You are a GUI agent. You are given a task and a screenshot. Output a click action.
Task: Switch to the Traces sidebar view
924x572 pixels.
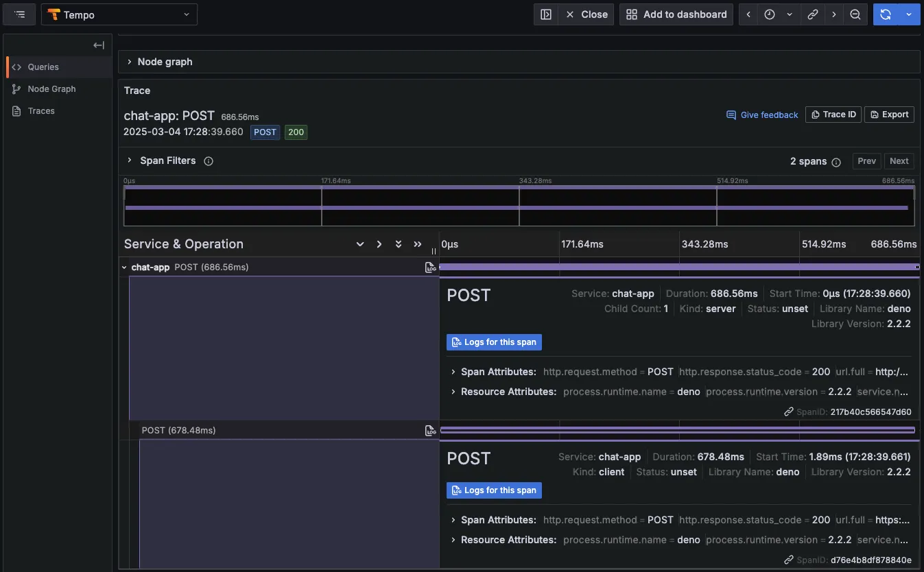42,110
